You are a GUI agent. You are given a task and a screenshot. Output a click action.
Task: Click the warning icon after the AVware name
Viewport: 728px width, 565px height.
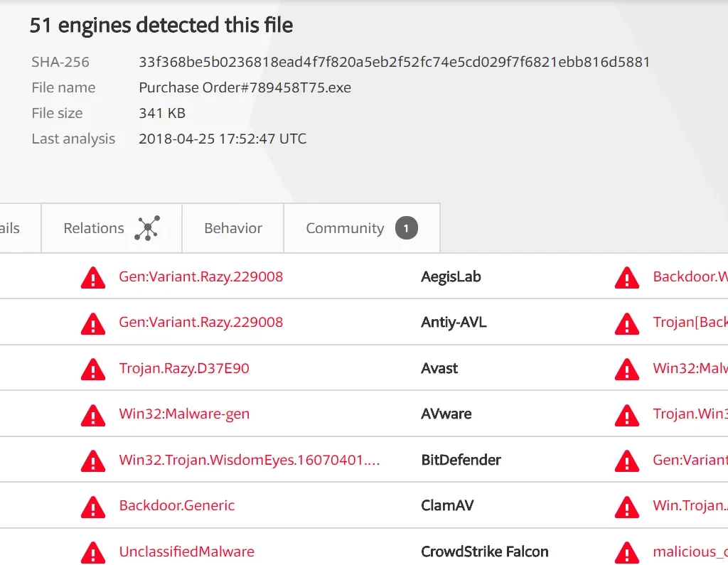pos(627,415)
